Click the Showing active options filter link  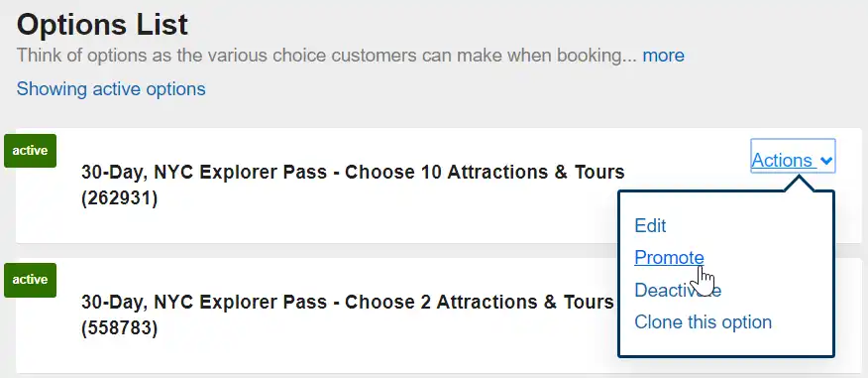pyautogui.click(x=111, y=88)
